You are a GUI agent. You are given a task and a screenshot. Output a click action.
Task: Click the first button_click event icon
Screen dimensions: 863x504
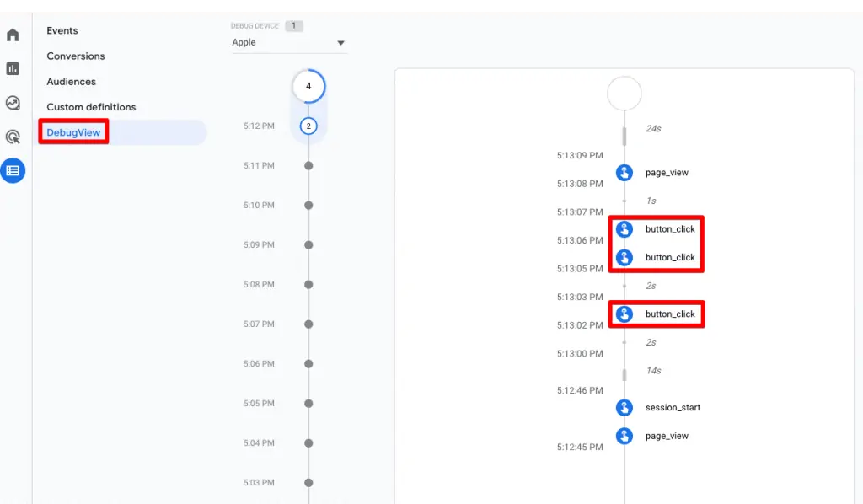[x=624, y=228]
